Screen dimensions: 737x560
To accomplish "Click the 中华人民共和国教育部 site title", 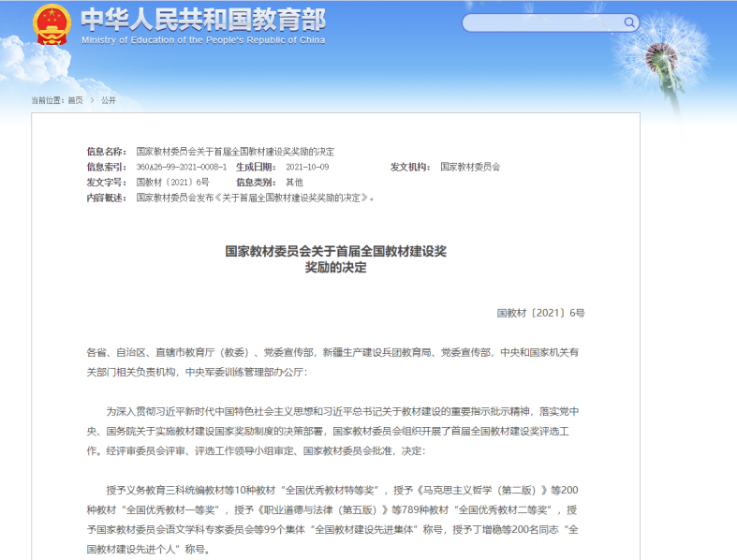I will pos(202,19).
